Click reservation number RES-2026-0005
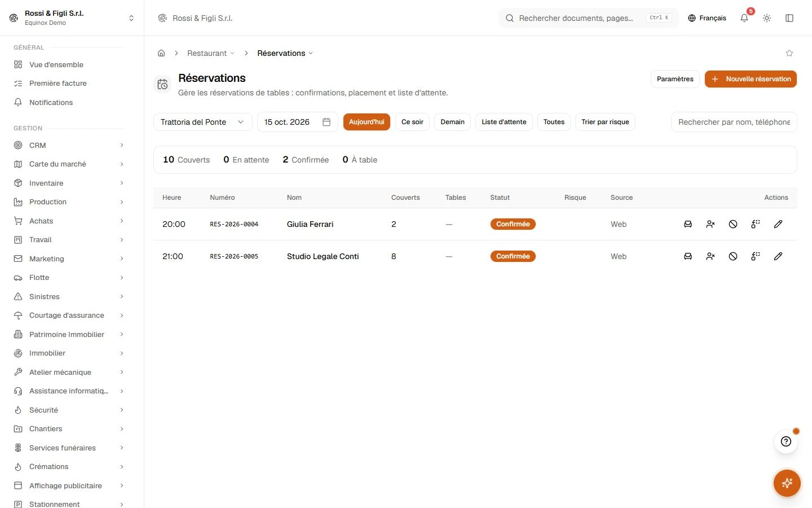This screenshot has height=508, width=812. tap(234, 256)
